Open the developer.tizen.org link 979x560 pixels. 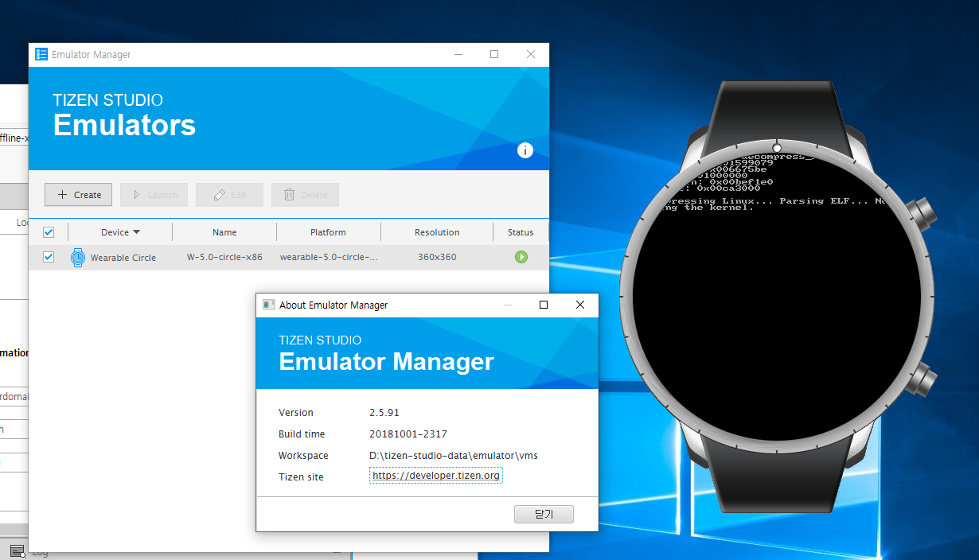pyautogui.click(x=435, y=476)
